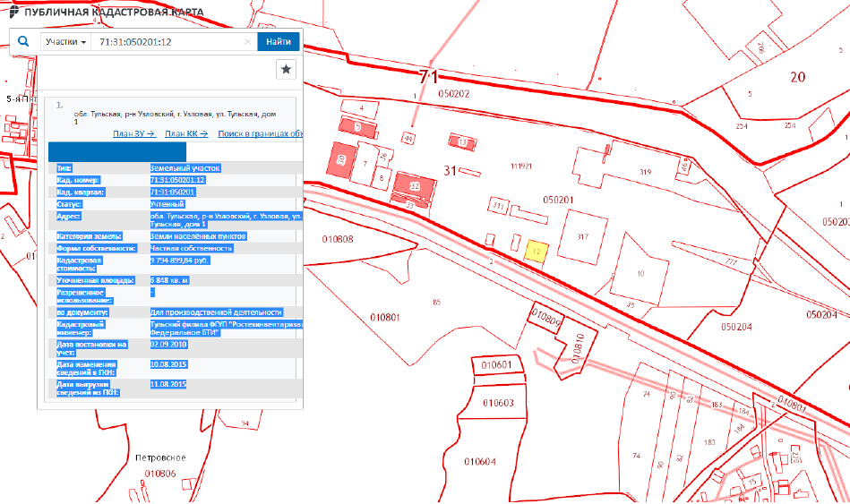
Task: Click the cadastral number search field
Action: tap(166, 42)
